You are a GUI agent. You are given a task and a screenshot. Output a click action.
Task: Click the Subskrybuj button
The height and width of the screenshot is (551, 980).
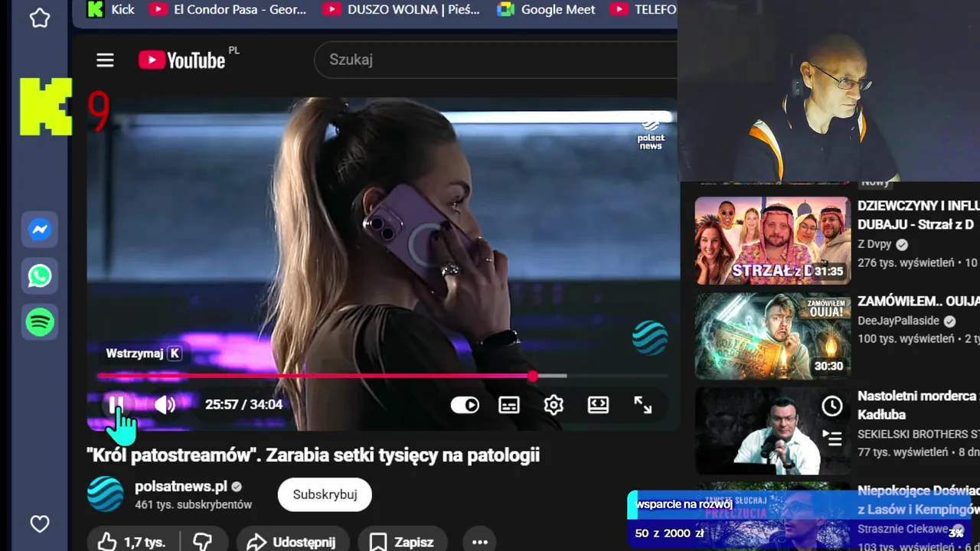point(325,494)
